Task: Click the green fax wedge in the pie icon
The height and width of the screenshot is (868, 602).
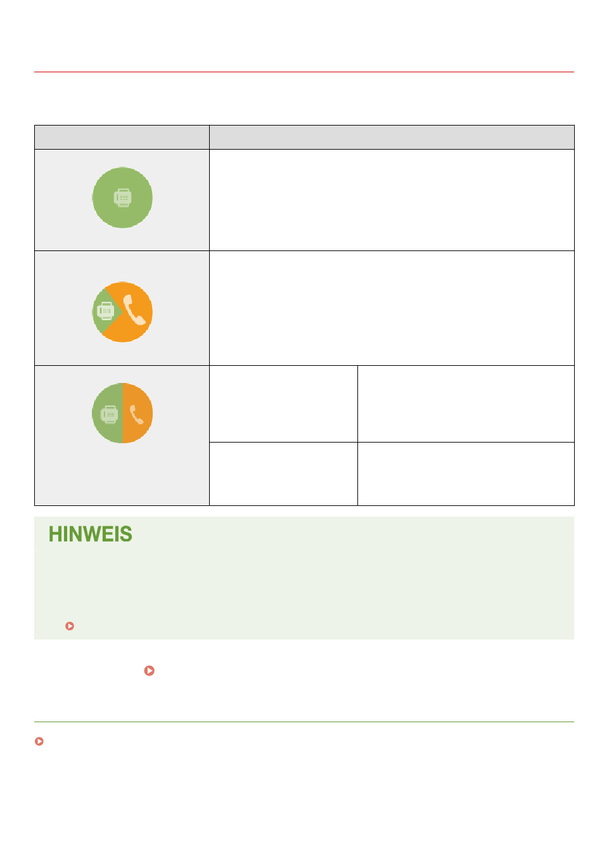Action: (x=105, y=311)
